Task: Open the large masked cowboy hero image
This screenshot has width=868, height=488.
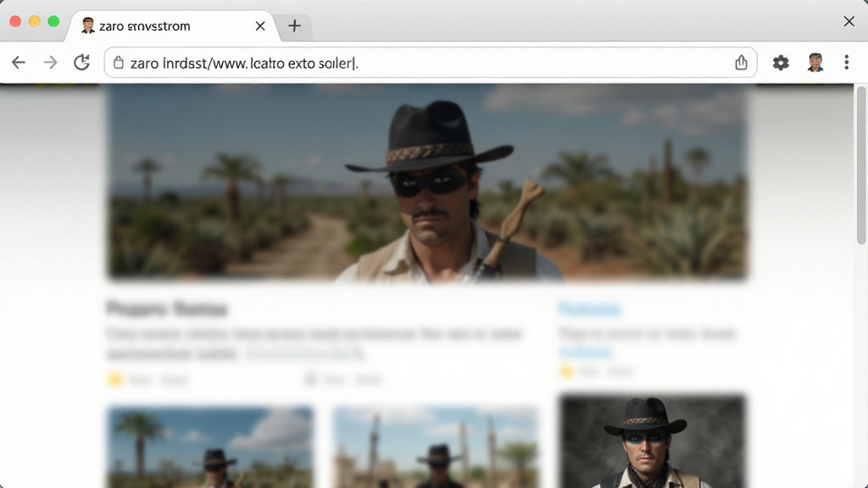Action: [427, 181]
